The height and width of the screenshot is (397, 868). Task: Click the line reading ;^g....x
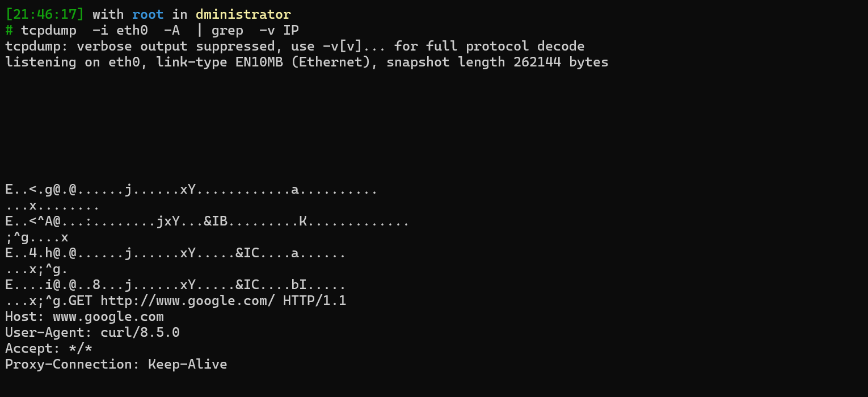[x=36, y=237]
